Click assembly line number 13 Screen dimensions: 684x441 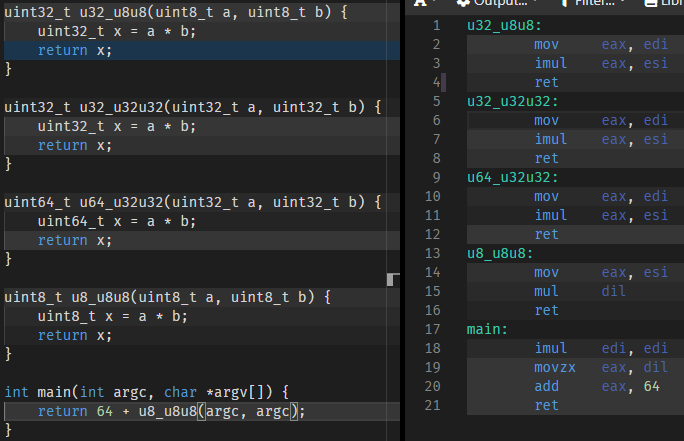pos(432,253)
